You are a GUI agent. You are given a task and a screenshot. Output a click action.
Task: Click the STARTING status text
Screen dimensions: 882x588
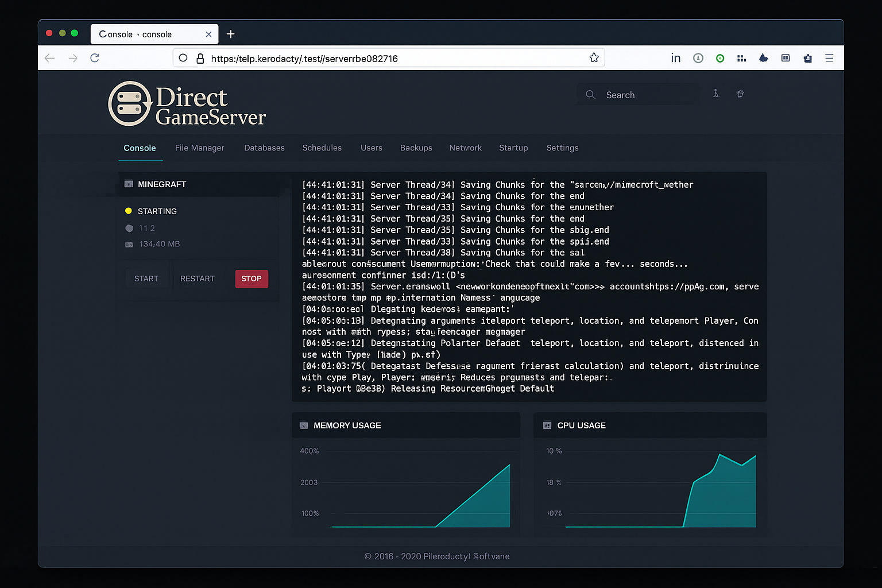[157, 211]
